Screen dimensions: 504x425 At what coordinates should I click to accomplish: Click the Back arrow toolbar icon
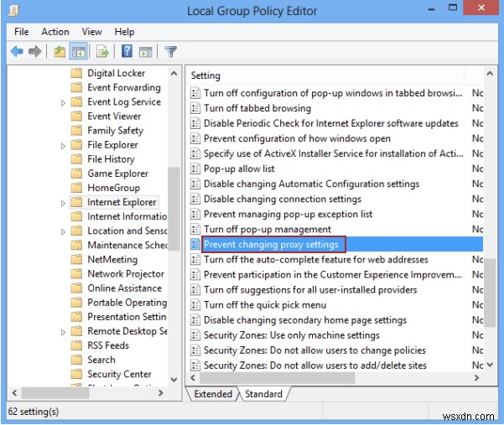[x=17, y=51]
